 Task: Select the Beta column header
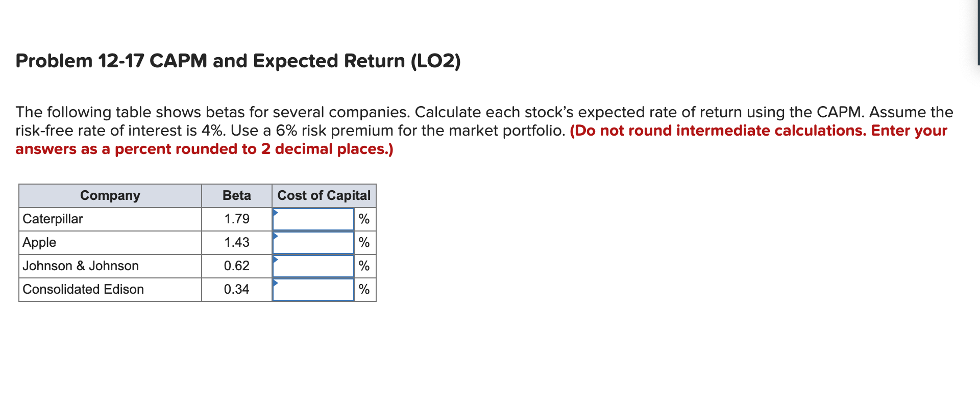pyautogui.click(x=236, y=195)
